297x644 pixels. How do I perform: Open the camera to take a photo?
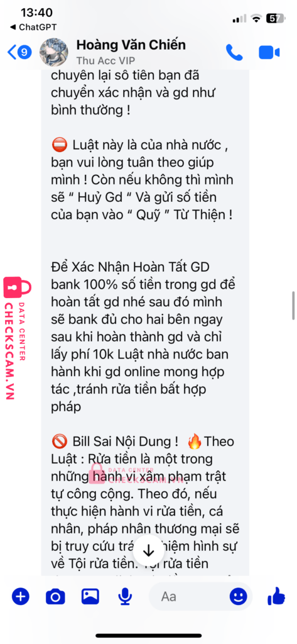(x=55, y=596)
